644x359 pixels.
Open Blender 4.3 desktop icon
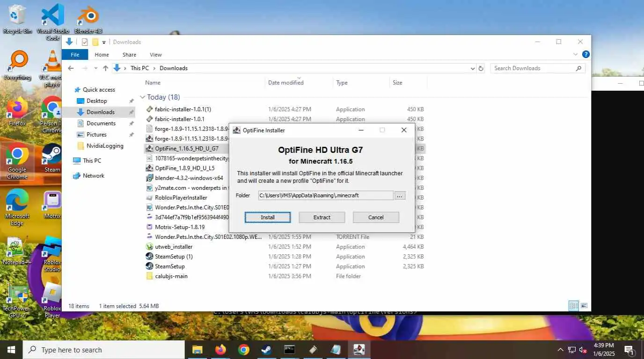pos(88,19)
